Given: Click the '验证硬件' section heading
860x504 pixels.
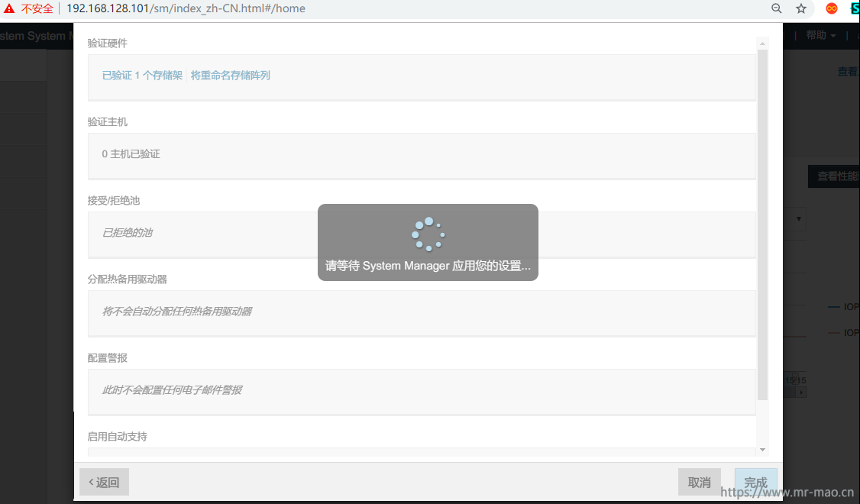Looking at the screenshot, I should tap(108, 44).
